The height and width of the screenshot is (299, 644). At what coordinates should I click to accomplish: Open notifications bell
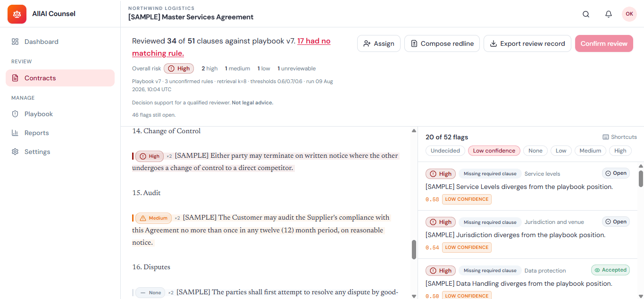609,14
